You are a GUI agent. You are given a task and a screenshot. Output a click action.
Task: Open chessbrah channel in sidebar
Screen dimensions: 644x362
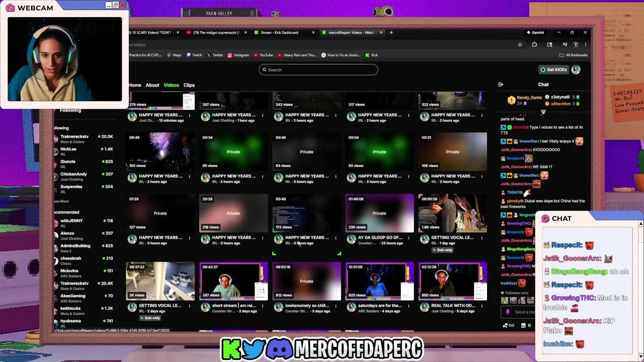click(83, 260)
